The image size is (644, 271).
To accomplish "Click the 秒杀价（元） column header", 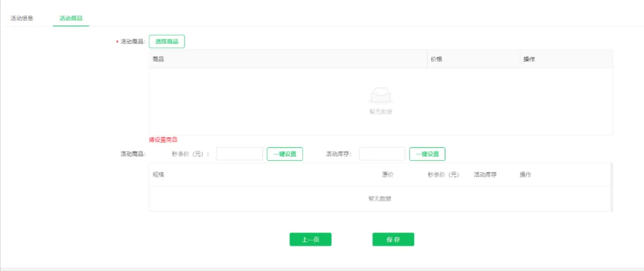I will (x=443, y=174).
